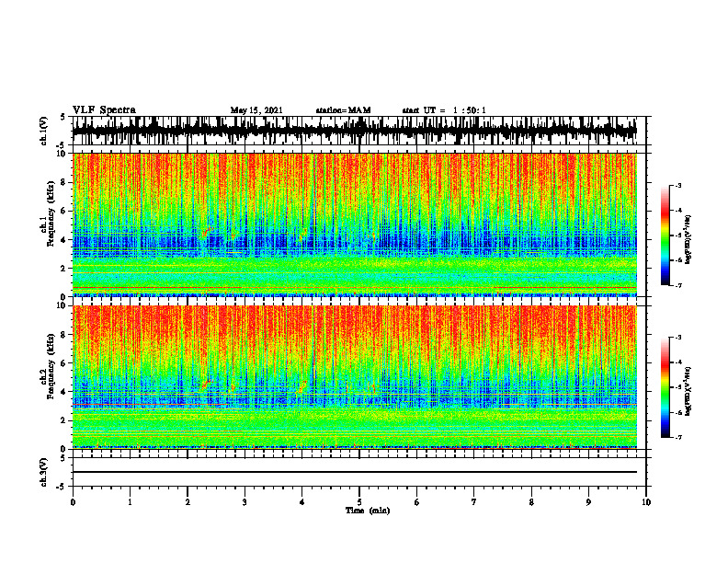
Task: Click inside the ch.1 spectrogram panel
Action: pos(354,224)
